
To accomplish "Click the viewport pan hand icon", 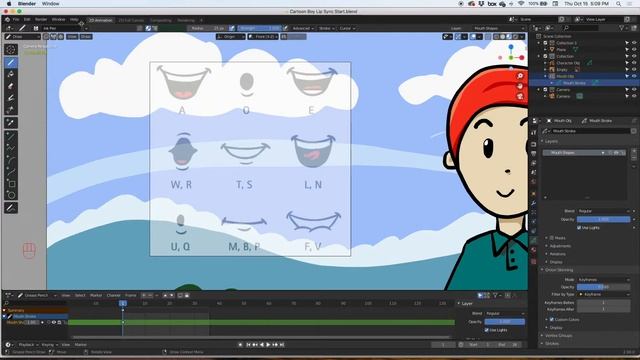I will pyautogui.click(x=520, y=86).
